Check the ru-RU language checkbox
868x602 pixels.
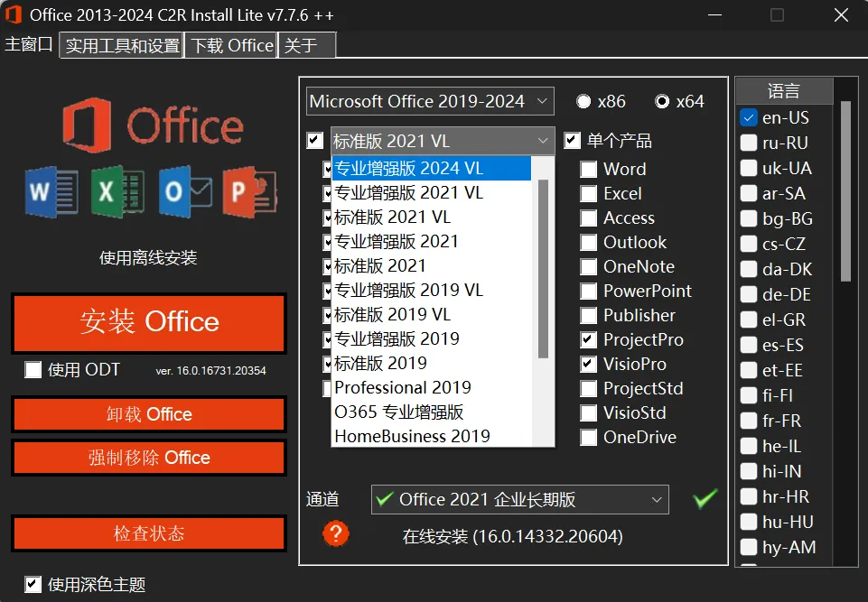pos(749,143)
